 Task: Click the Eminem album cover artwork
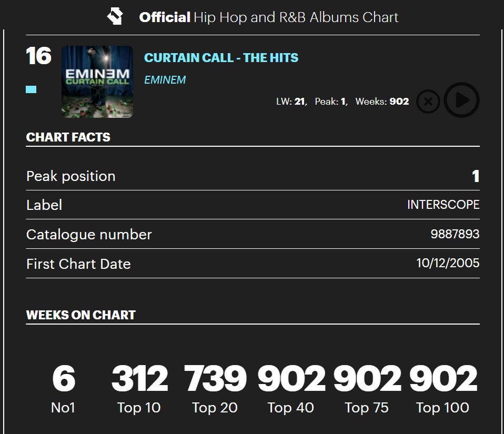click(x=97, y=82)
